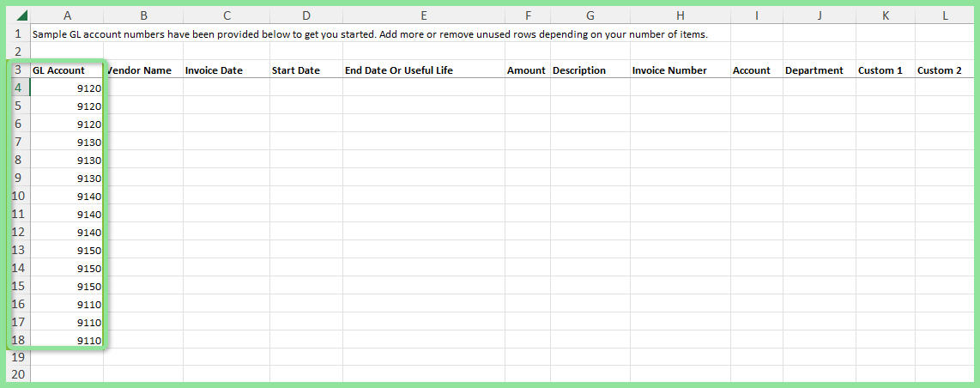Select row 2 header

[x=18, y=52]
